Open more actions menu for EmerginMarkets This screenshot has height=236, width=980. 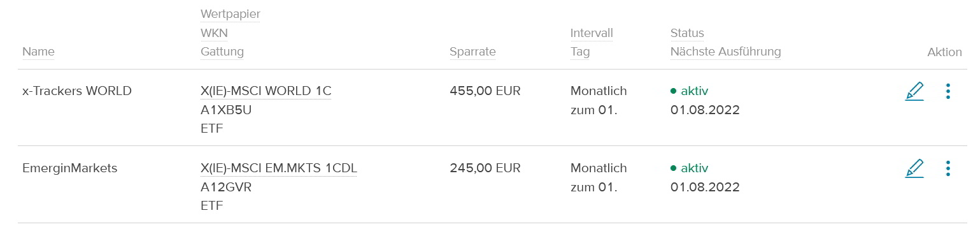pyautogui.click(x=948, y=169)
